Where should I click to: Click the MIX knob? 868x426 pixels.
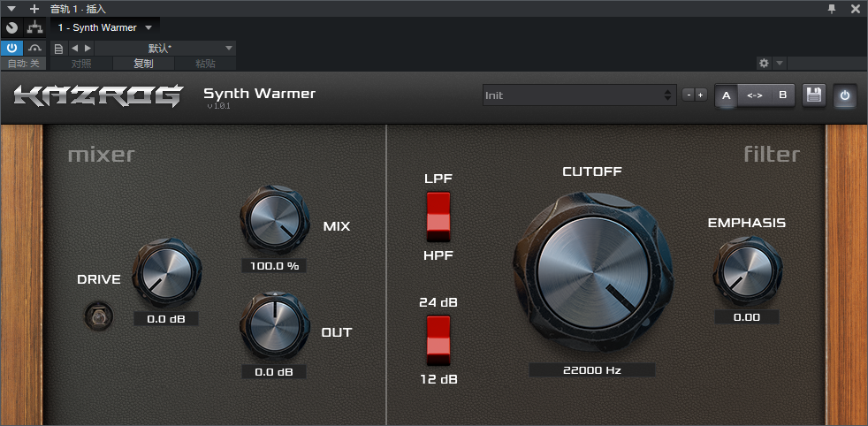point(275,220)
